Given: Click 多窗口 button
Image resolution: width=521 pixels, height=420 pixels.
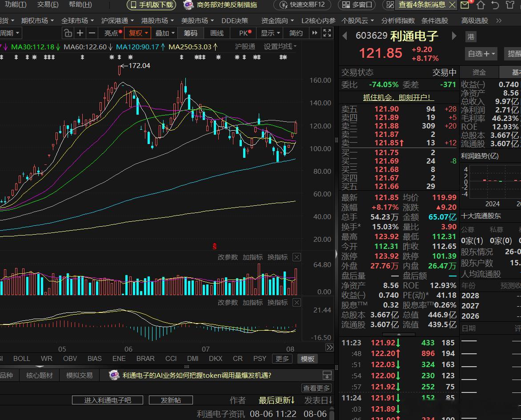Looking at the screenshot, I should tap(357, 4).
